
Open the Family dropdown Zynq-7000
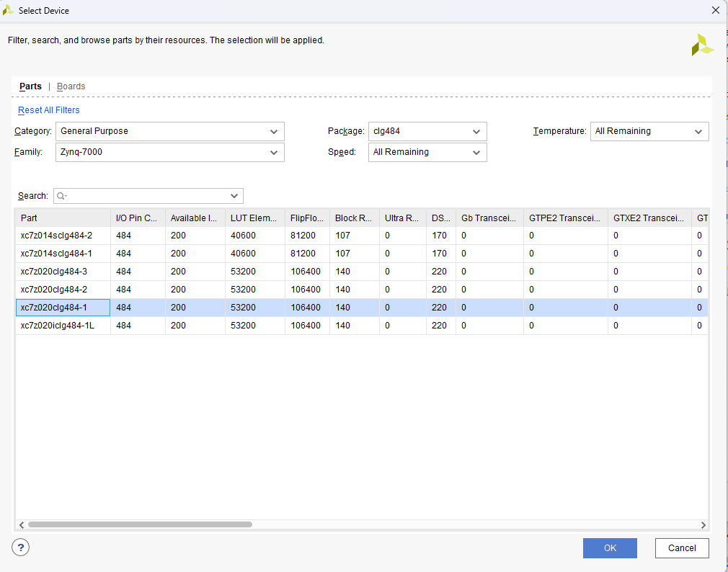click(x=170, y=152)
